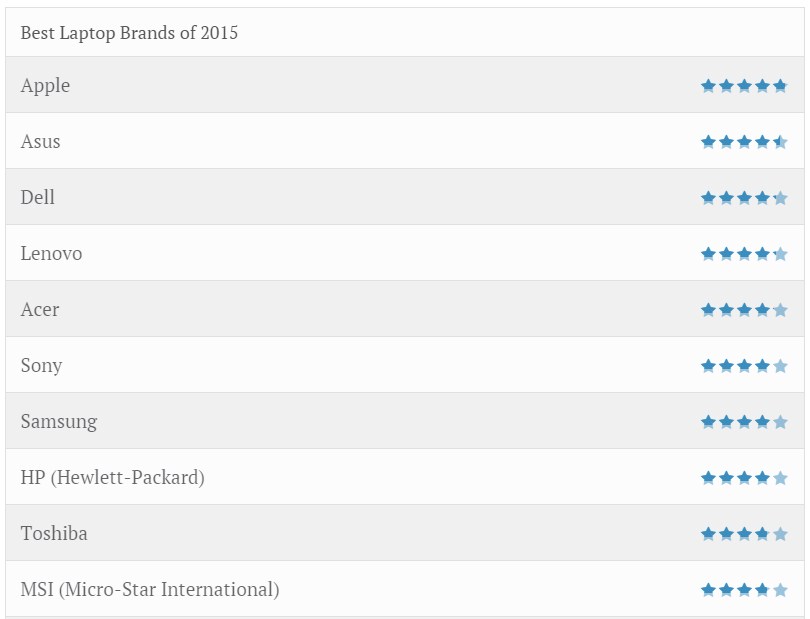Open the Acer brand entry
Image resolution: width=810 pixels, height=619 pixels.
39,310
